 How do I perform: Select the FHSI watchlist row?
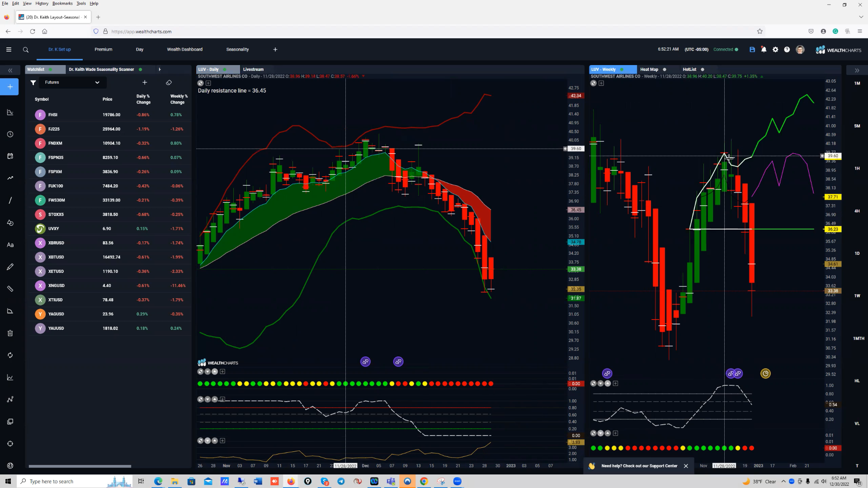[111, 115]
